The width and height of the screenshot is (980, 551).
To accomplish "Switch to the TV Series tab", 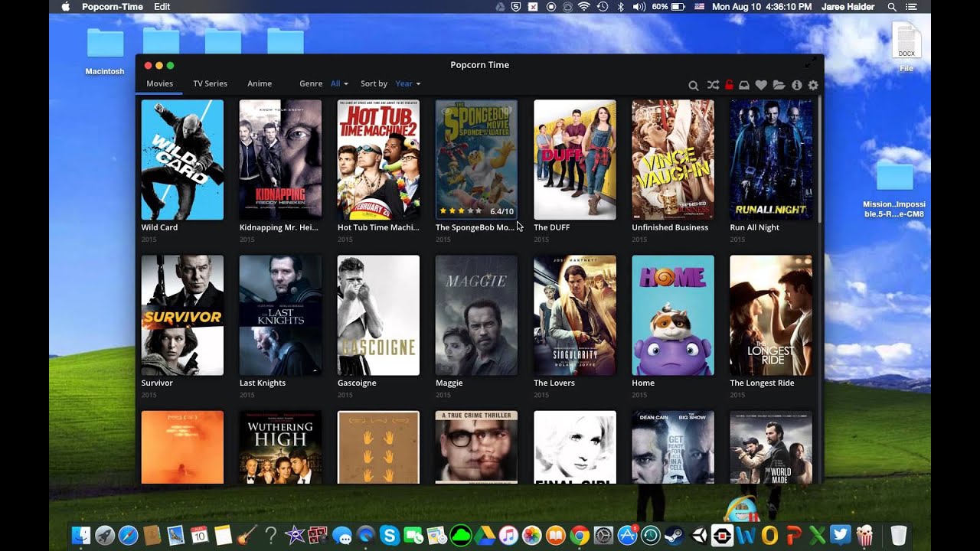I will point(210,83).
